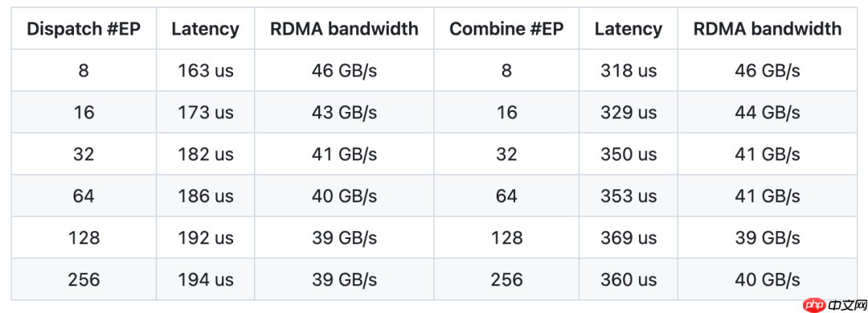Select the 44 GB/s bandwidth cell

768,112
